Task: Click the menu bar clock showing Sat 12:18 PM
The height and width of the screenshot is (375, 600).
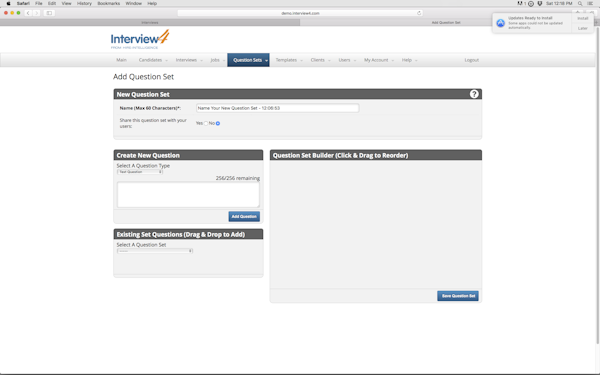Action: (559, 3)
